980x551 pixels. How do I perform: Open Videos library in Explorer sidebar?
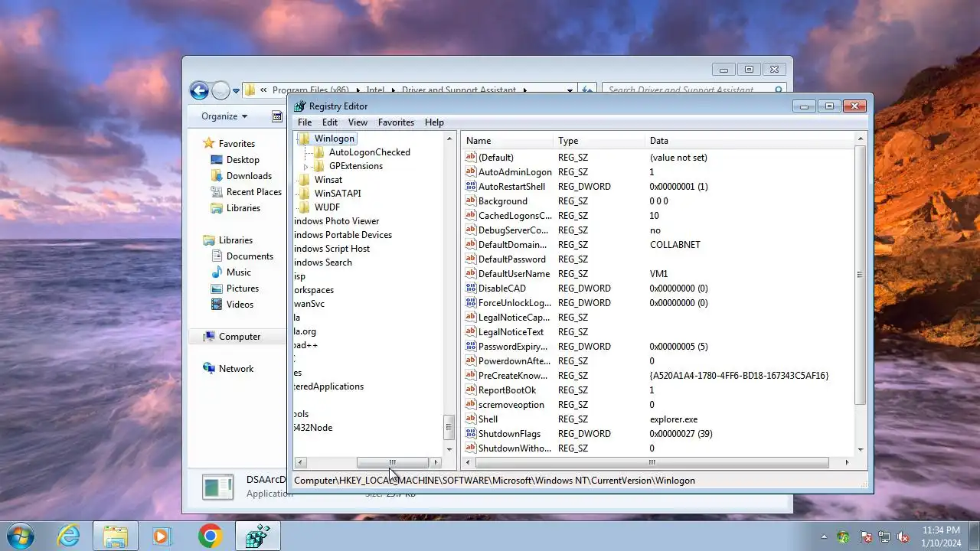click(240, 305)
